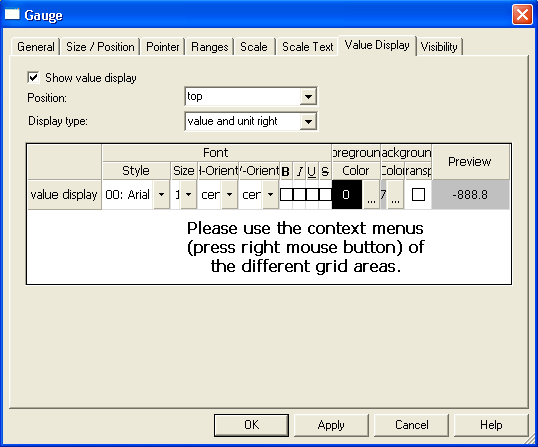Click the -888.8 preview cell
The image size is (538, 447).
click(470, 195)
